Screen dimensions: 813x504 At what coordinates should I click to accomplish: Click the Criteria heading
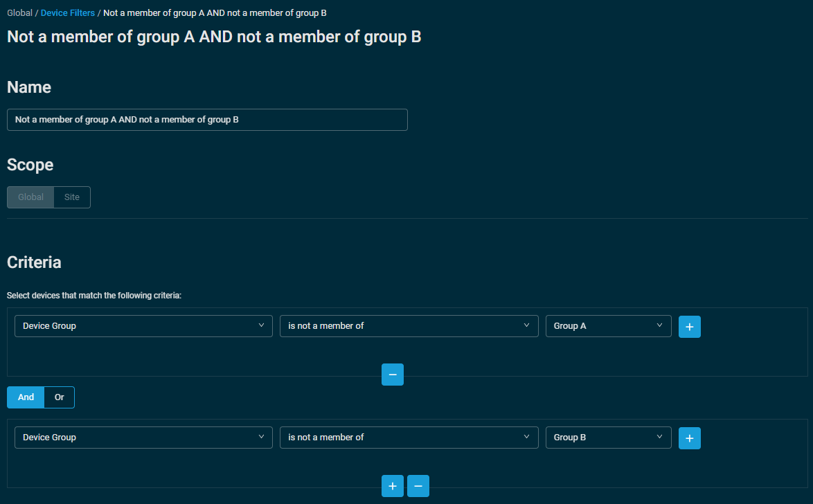point(34,262)
